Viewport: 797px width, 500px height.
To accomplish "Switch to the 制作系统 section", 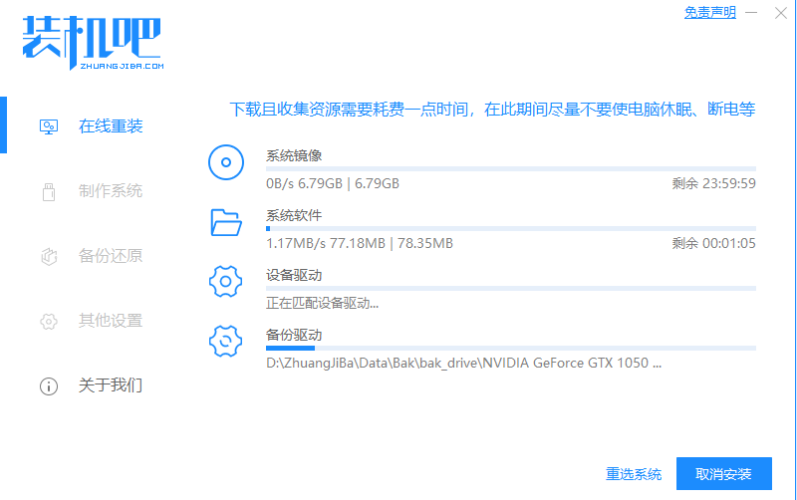I will tap(110, 191).
